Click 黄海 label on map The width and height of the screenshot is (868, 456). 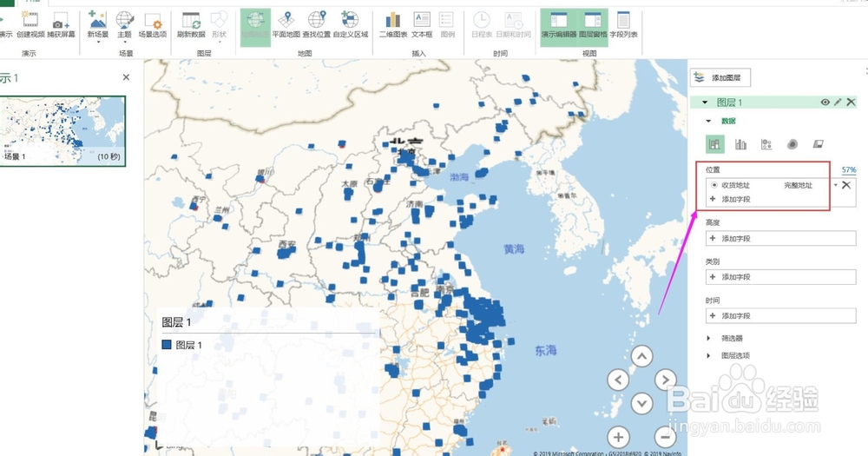click(514, 249)
